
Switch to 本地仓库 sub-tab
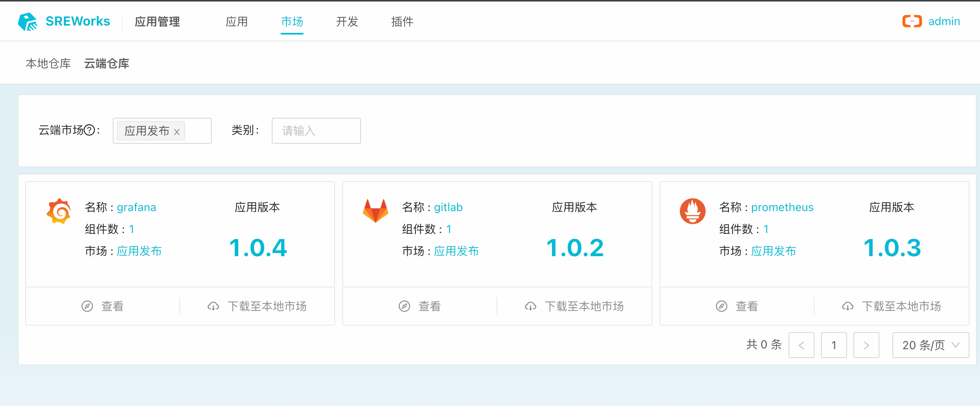(48, 64)
